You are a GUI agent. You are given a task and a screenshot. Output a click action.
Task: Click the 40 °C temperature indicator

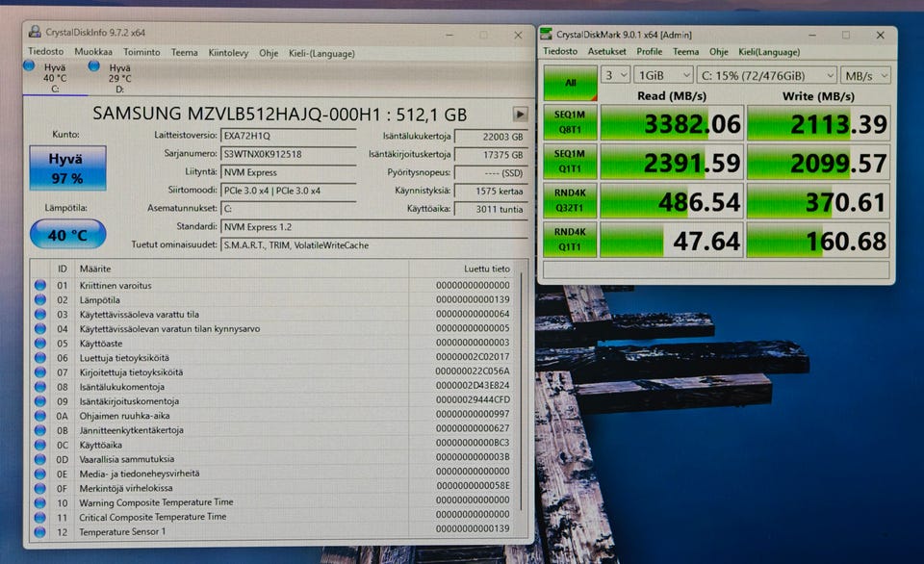coord(66,234)
